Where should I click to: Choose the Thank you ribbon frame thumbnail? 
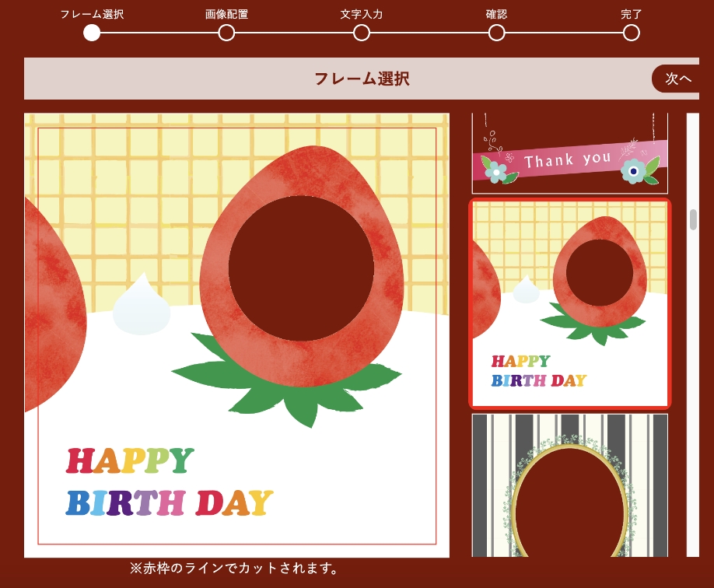[570, 153]
